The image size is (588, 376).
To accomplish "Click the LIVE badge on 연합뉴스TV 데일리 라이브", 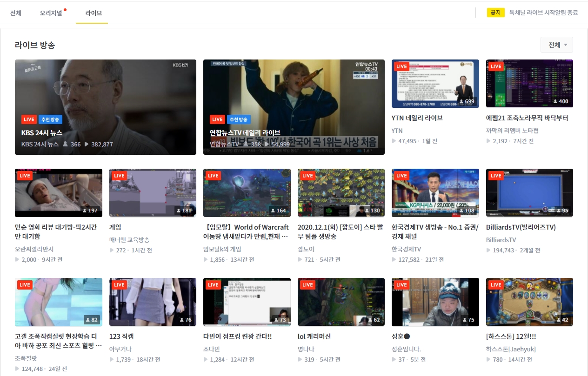I will click(217, 119).
